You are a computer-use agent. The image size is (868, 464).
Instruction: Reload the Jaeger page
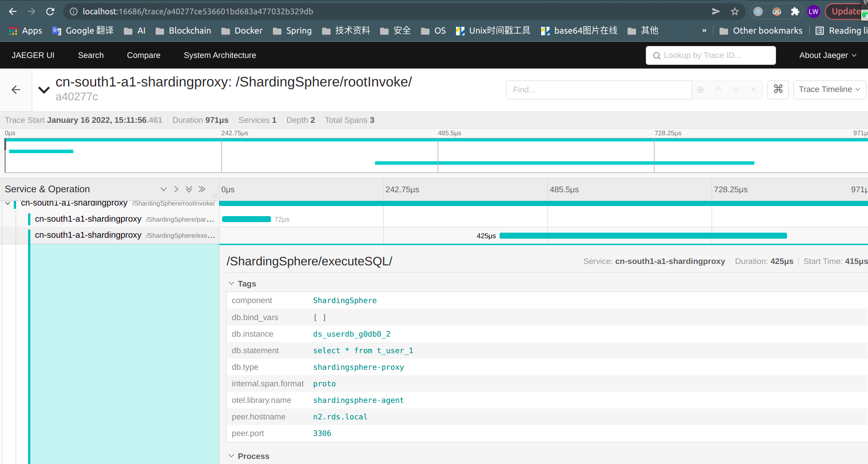50,11
